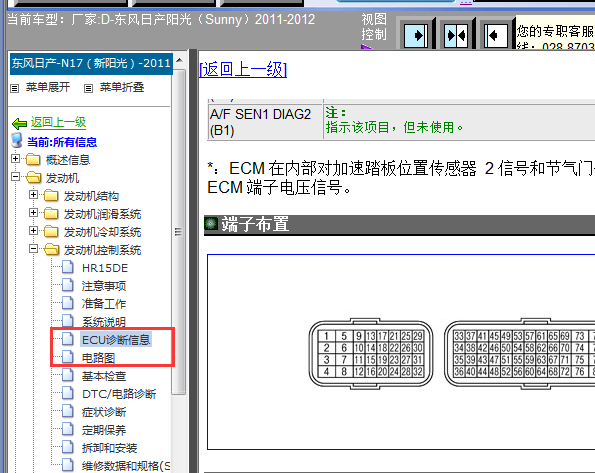The height and width of the screenshot is (473, 595).
Task: Click the 基本检查 document icon
Action: pos(68,375)
